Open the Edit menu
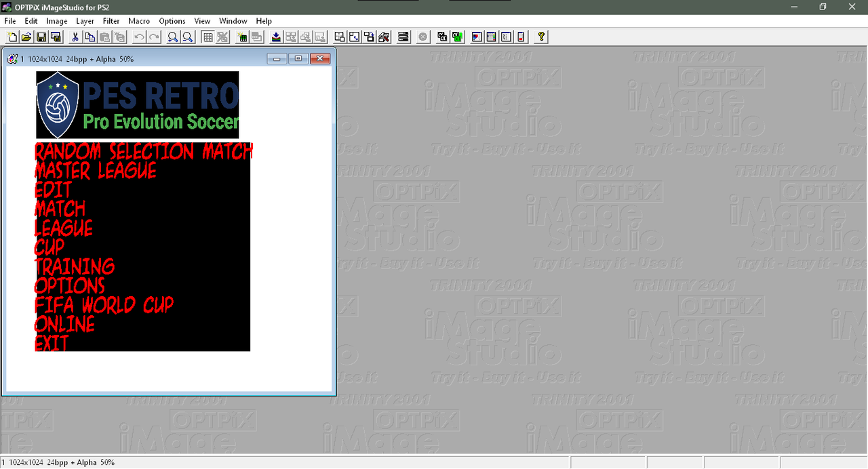Screen dimensions: 868x469 click(31, 21)
